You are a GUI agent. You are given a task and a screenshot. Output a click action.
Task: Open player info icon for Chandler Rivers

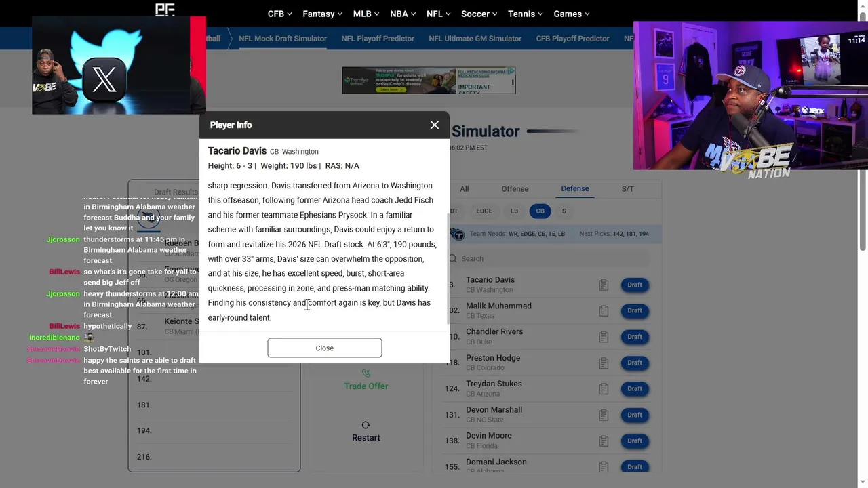[x=604, y=336]
